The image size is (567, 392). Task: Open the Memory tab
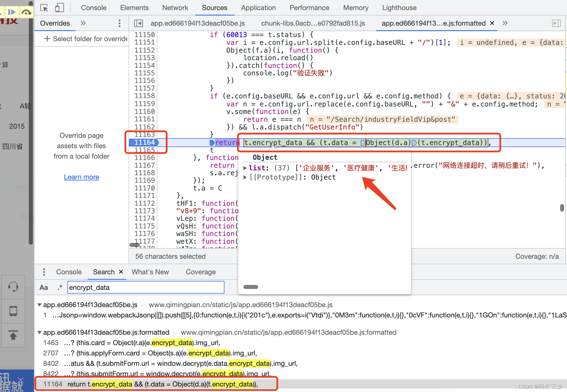(x=356, y=8)
